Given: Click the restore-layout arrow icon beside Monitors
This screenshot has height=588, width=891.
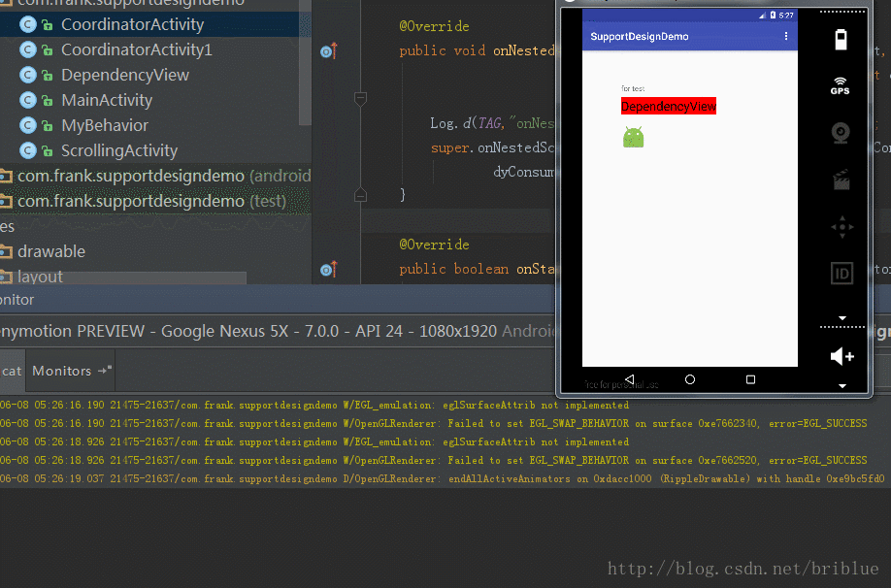Looking at the screenshot, I should [x=105, y=370].
